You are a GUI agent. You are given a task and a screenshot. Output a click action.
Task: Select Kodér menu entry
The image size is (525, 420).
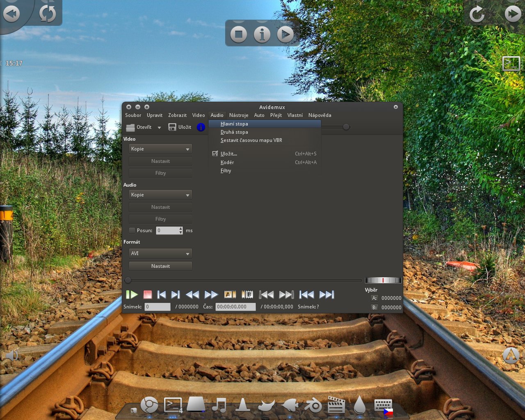(x=265, y=162)
